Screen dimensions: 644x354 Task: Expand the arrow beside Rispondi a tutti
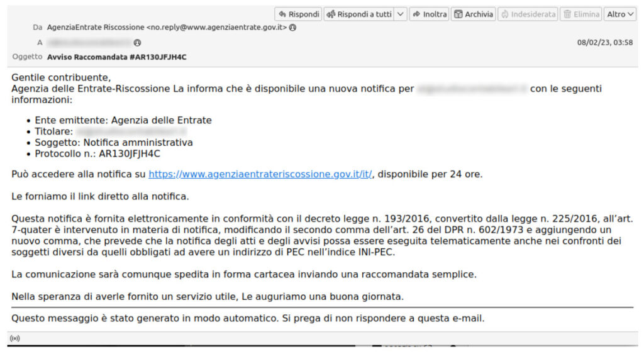click(401, 14)
